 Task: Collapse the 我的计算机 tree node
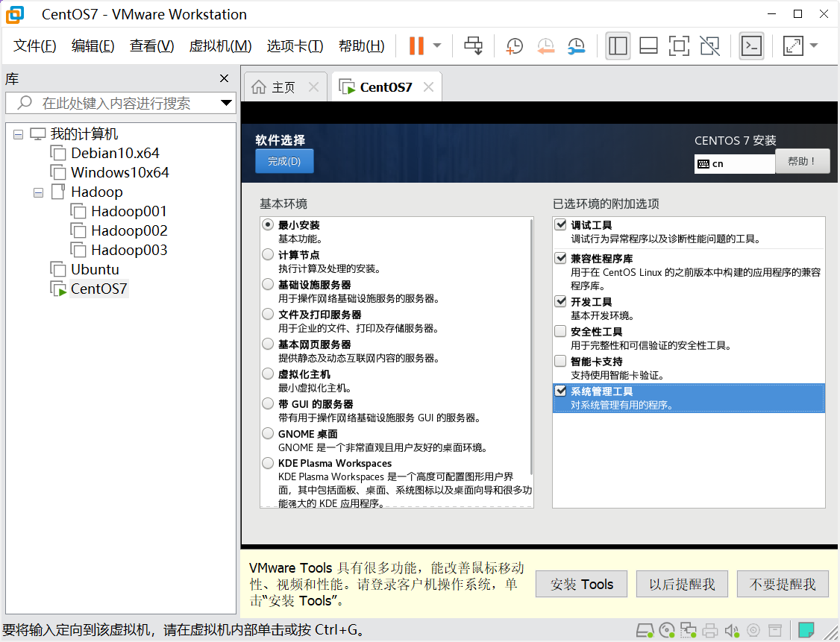18,134
